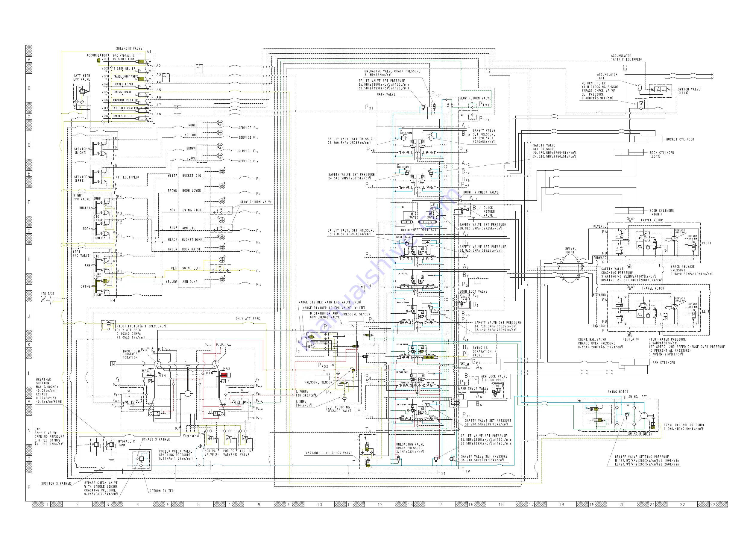Click the swing motor circle symbol
This screenshot has height=535, width=756.
[644, 416]
